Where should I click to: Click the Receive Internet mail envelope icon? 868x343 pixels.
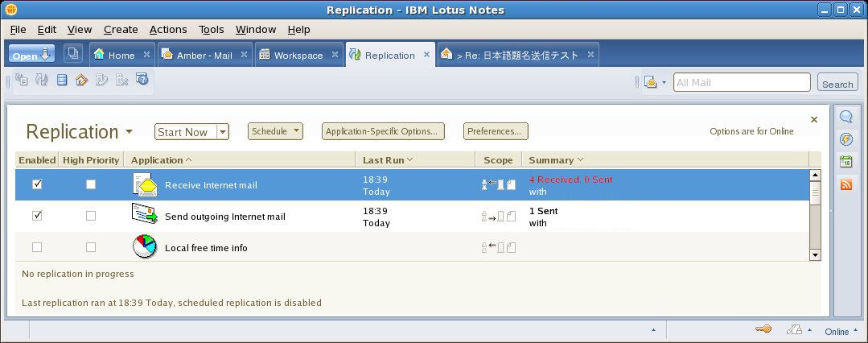pos(145,184)
